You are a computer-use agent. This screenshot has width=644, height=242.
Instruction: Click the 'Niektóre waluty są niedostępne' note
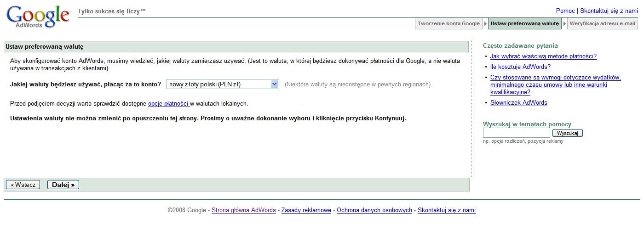pos(358,84)
